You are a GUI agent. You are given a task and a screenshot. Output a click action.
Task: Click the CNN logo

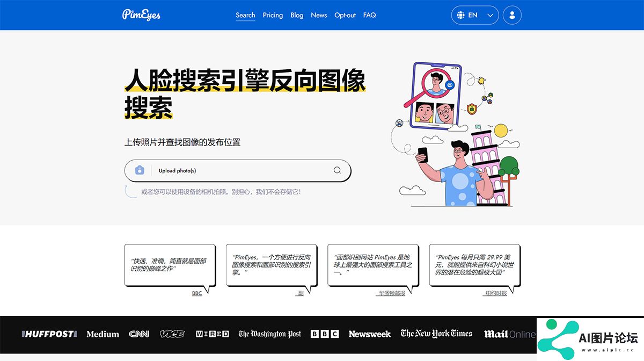[139, 334]
